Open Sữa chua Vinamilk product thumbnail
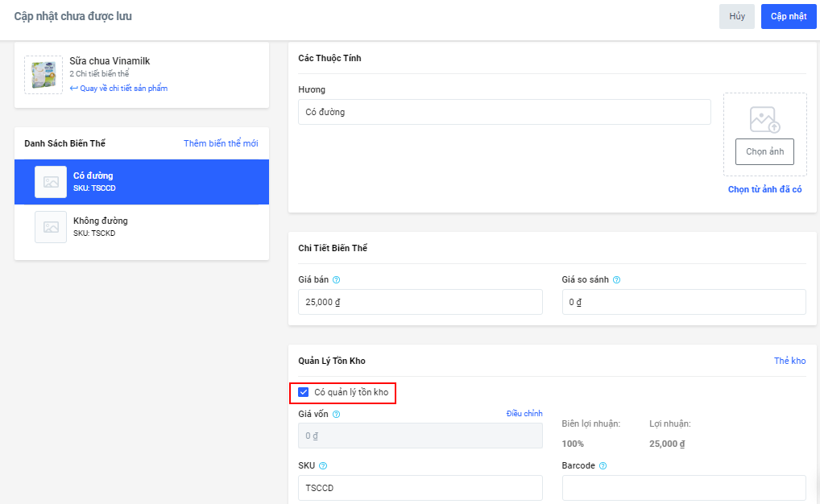The width and height of the screenshot is (820, 504). coord(43,75)
